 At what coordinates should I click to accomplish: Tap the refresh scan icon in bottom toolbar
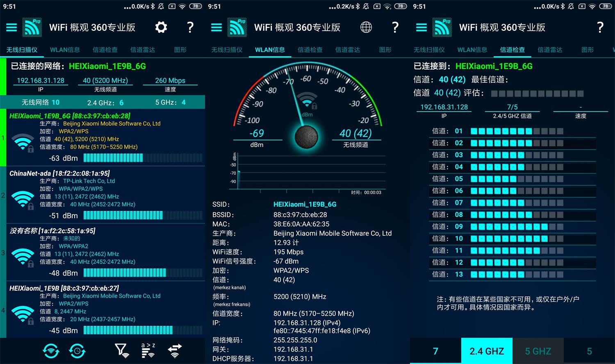point(51,351)
